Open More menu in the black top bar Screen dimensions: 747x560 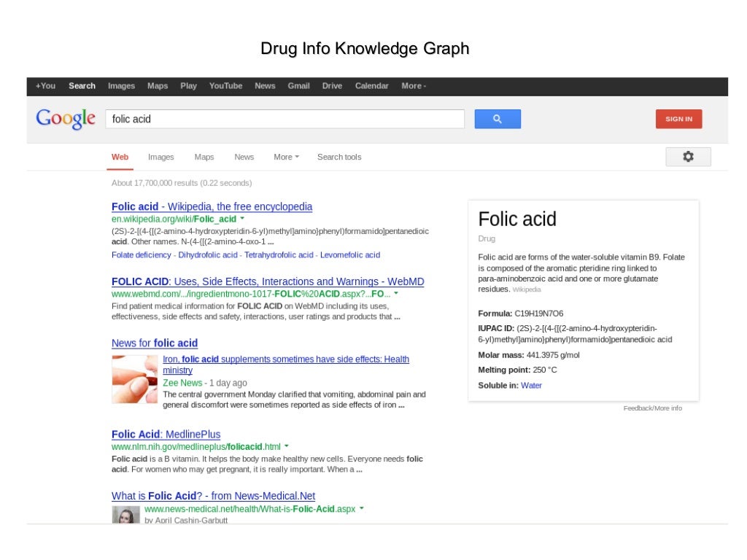pos(414,86)
